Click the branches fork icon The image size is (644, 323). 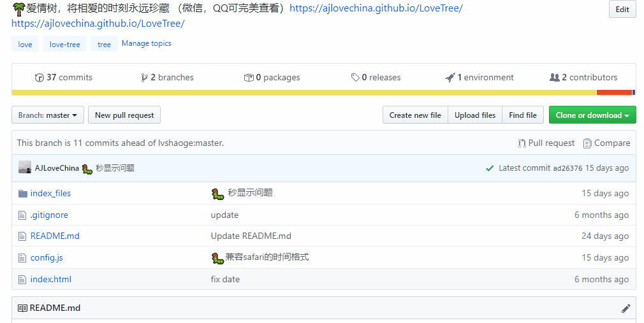[144, 78]
